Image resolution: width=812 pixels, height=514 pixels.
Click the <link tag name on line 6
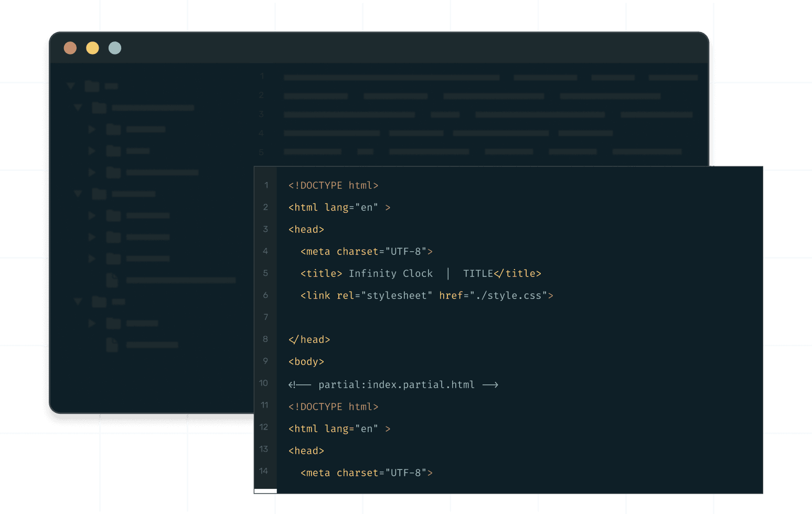315,296
